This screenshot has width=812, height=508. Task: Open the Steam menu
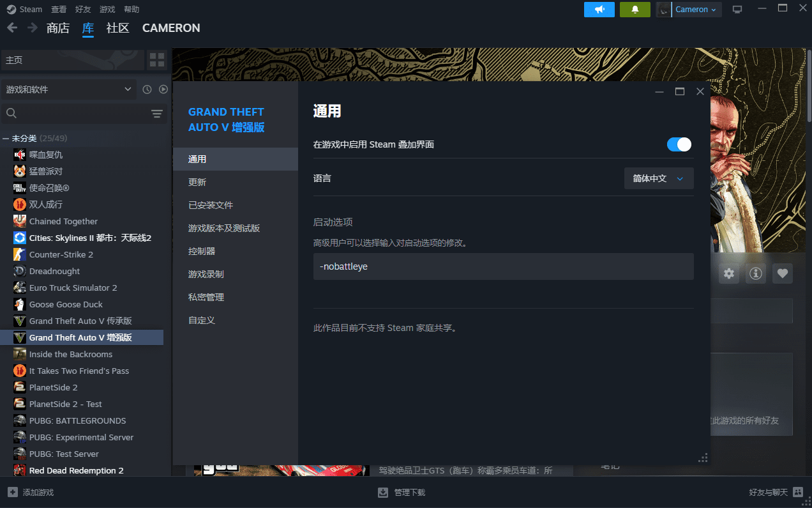tap(31, 10)
